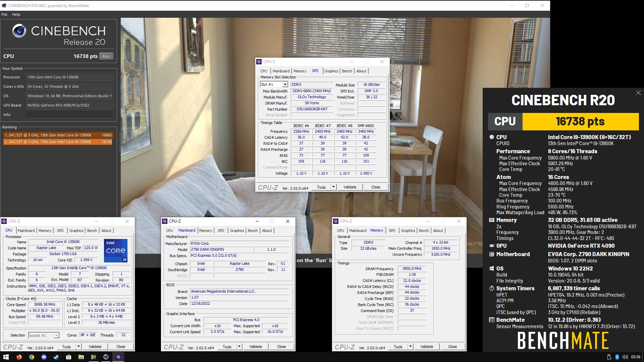Open Discord from the taskbar
Viewport: 644px width, 362px height.
coord(44,357)
